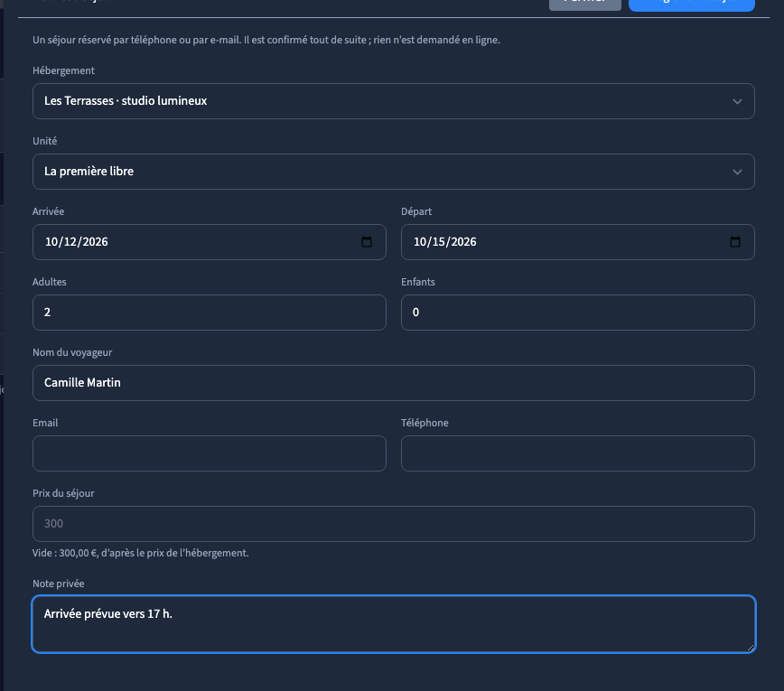Click the blue button above the form
The height and width of the screenshot is (691, 784).
point(692,4)
